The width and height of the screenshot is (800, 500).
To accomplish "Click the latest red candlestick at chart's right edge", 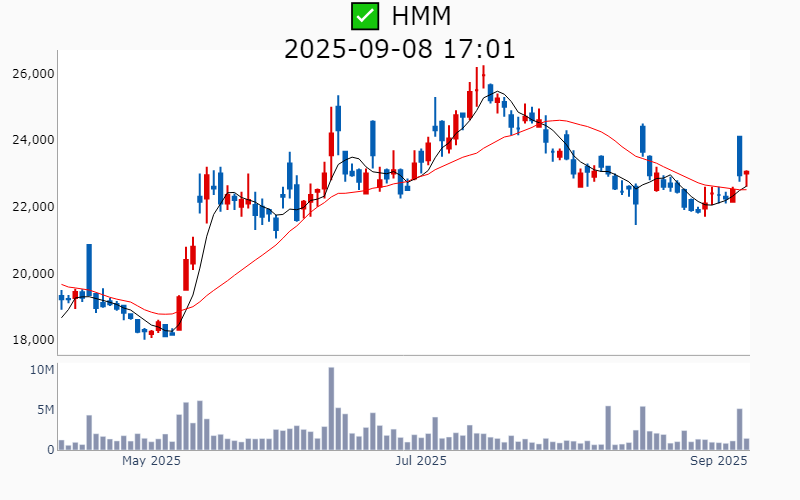I will [746, 179].
